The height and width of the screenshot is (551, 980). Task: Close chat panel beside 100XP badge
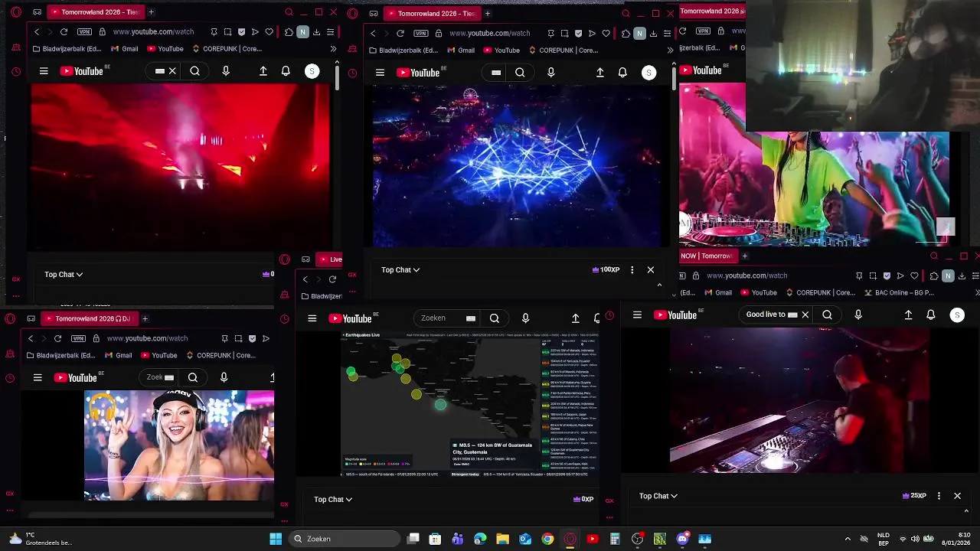[651, 269]
